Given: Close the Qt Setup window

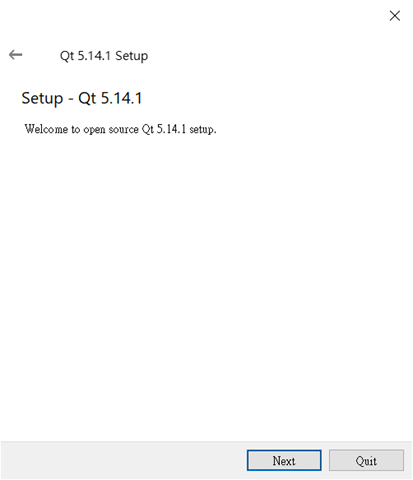Looking at the screenshot, I should click(395, 16).
